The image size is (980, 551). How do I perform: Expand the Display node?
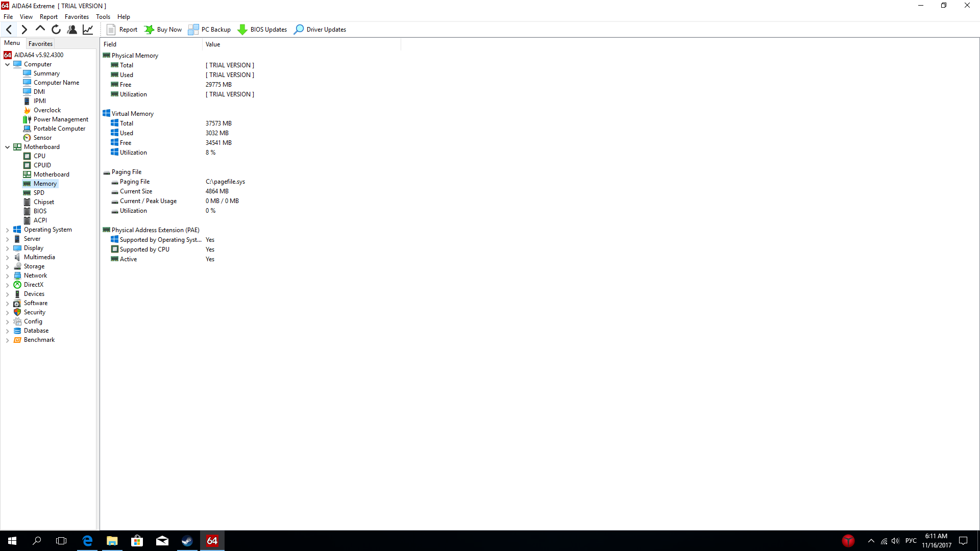pos(8,248)
